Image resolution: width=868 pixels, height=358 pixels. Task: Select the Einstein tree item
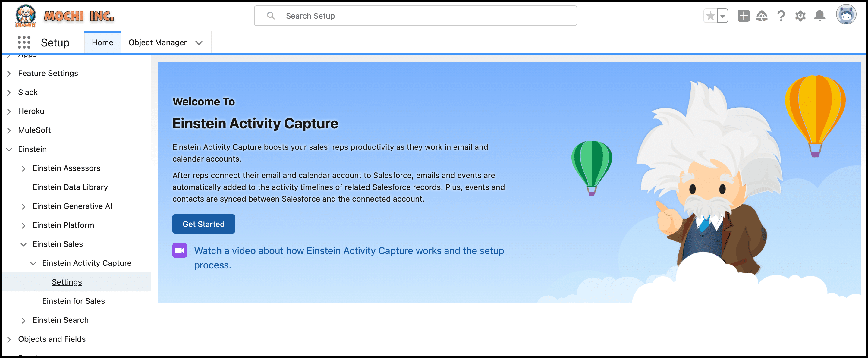32,149
